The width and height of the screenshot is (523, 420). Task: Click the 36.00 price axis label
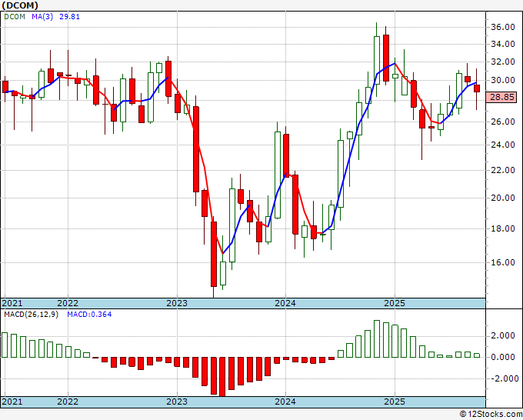(503, 28)
